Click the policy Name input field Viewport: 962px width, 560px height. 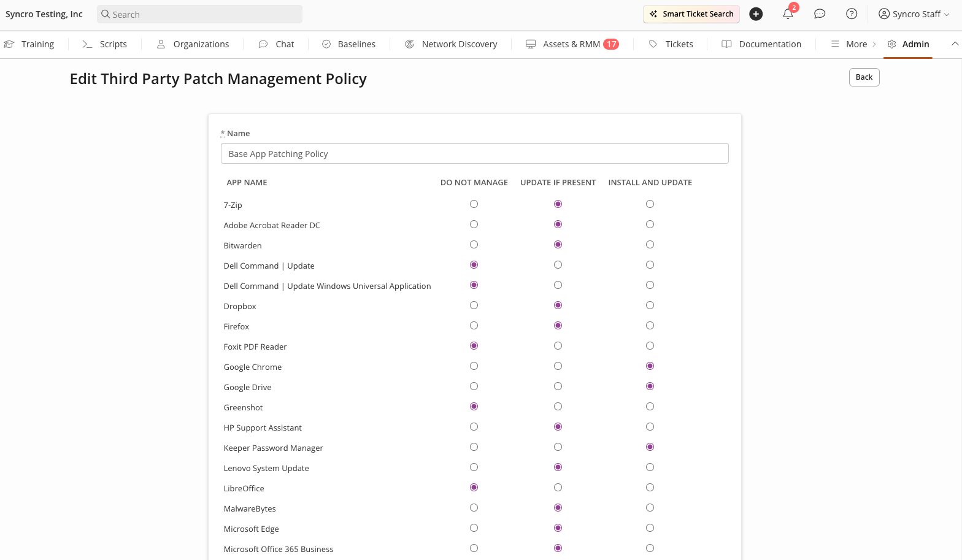(x=474, y=154)
